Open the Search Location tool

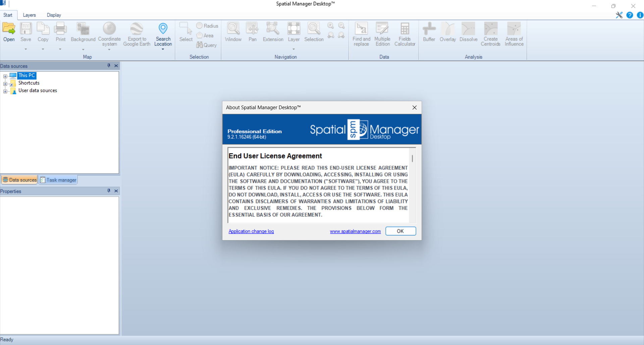(163, 29)
